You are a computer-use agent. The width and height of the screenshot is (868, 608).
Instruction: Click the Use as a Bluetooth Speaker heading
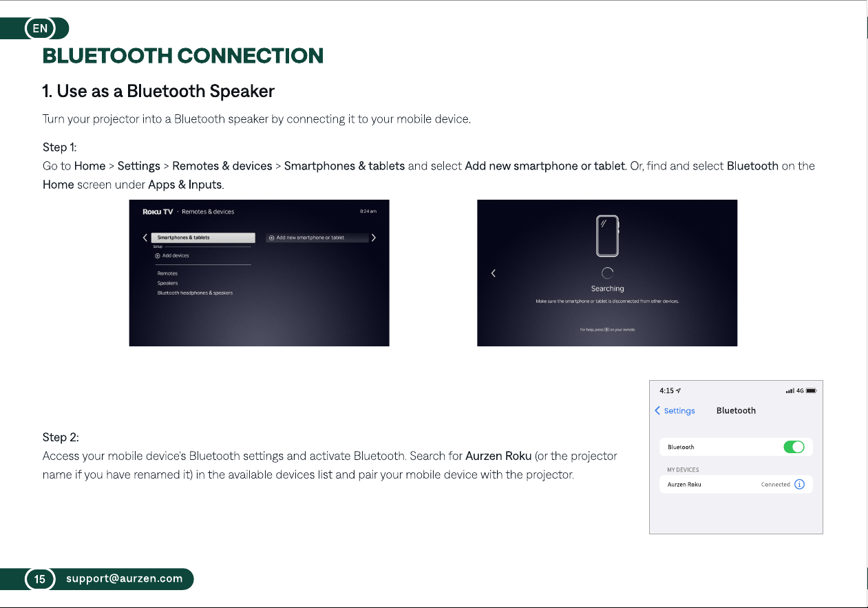[159, 91]
